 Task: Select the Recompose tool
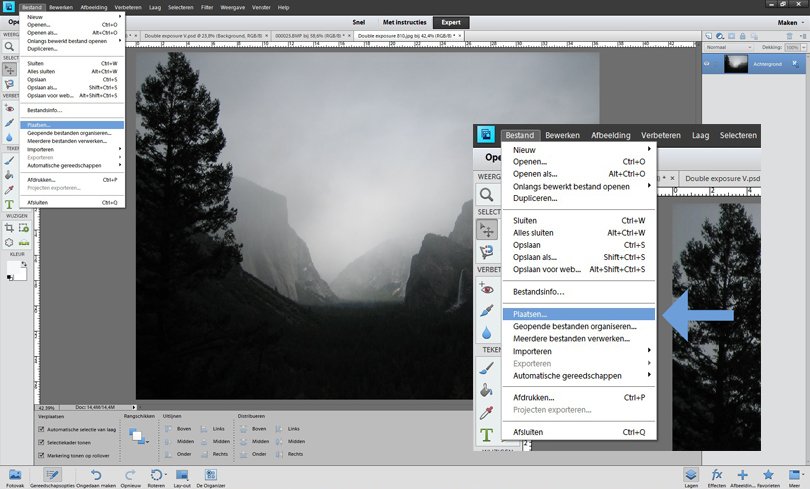(x=24, y=228)
